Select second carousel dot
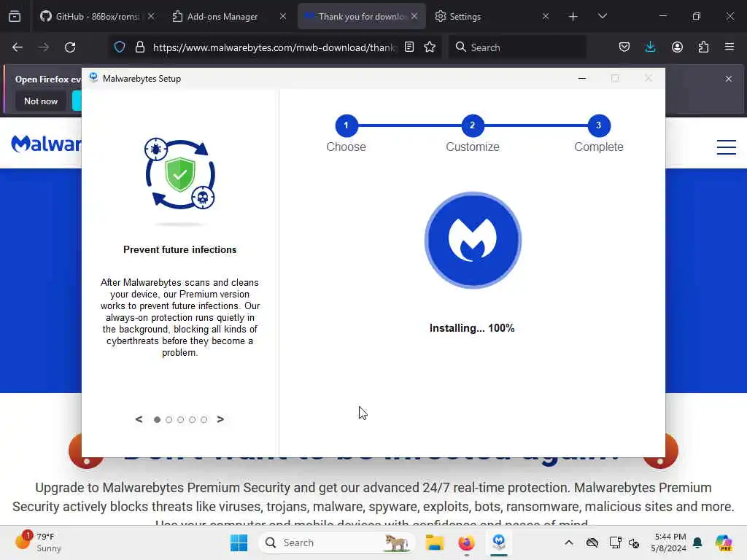747x560 pixels. pyautogui.click(x=169, y=419)
